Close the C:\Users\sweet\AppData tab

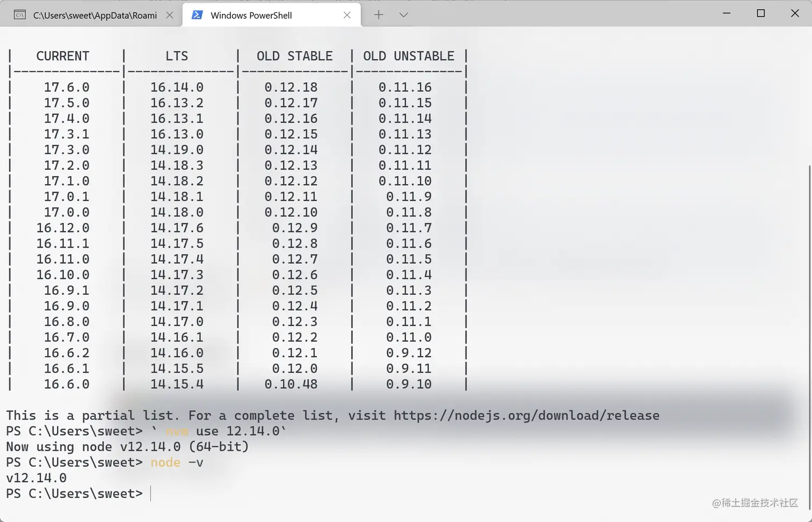coord(170,15)
